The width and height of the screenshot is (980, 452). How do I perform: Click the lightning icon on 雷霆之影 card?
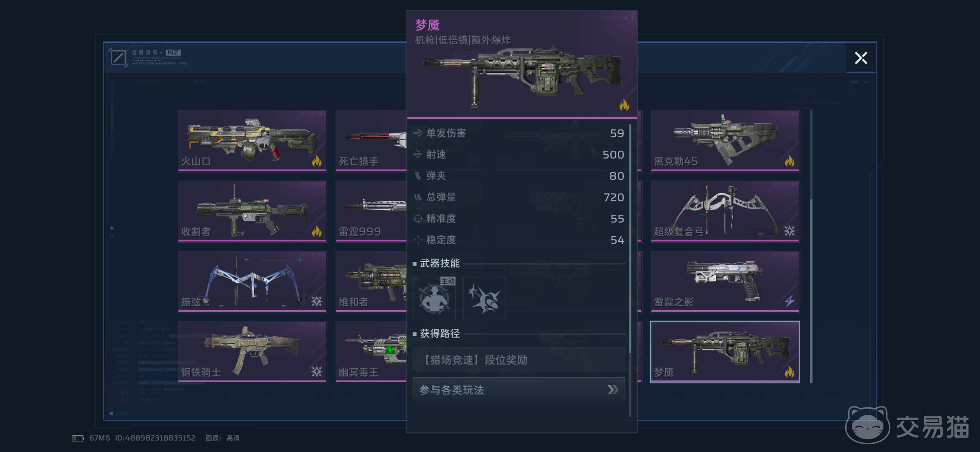pos(789,301)
